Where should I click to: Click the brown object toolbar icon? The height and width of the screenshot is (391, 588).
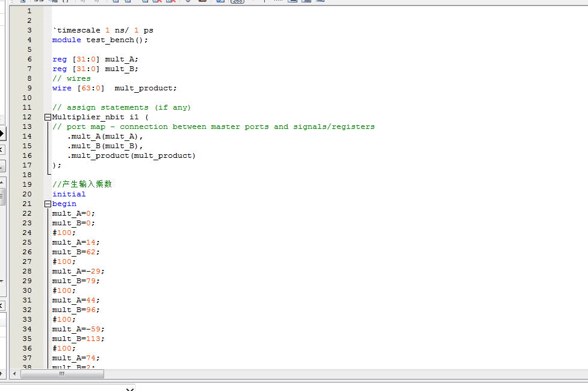(x=202, y=2)
